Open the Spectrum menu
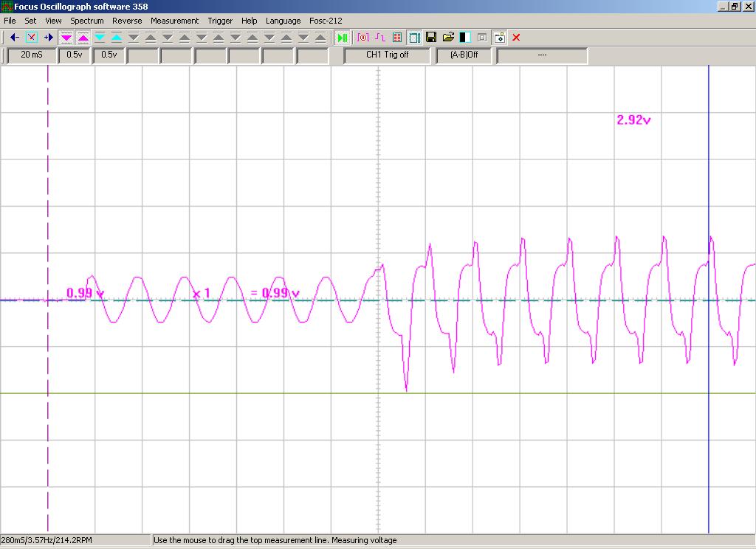 pyautogui.click(x=87, y=21)
